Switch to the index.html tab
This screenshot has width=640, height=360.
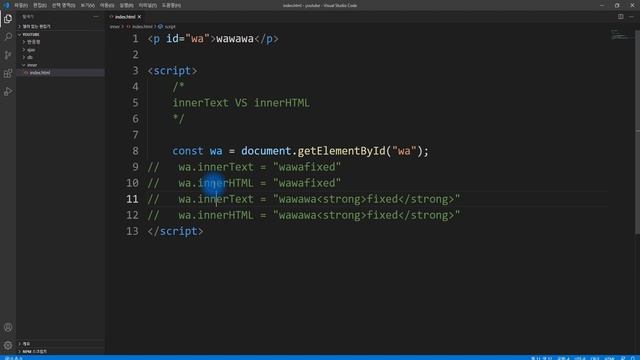pyautogui.click(x=126, y=17)
